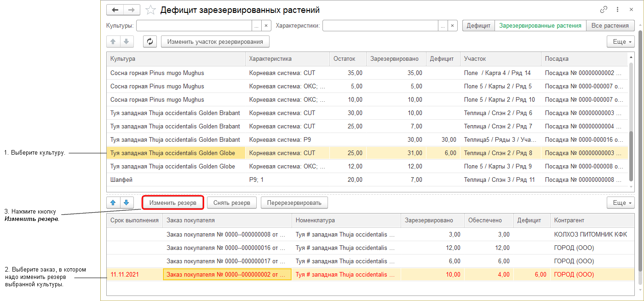Copy link using the chain icon

coord(604,10)
